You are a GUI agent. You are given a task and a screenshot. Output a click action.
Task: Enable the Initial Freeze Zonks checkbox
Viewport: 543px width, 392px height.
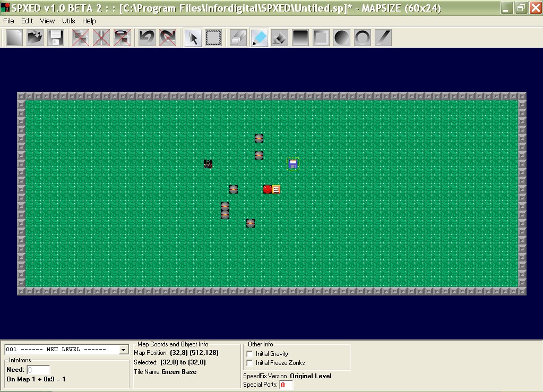[x=249, y=363]
